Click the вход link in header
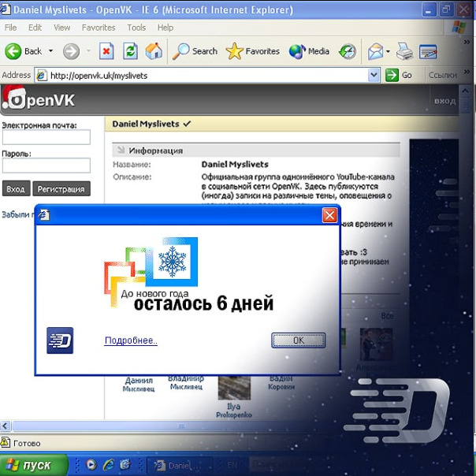476x476 pixels. (444, 101)
